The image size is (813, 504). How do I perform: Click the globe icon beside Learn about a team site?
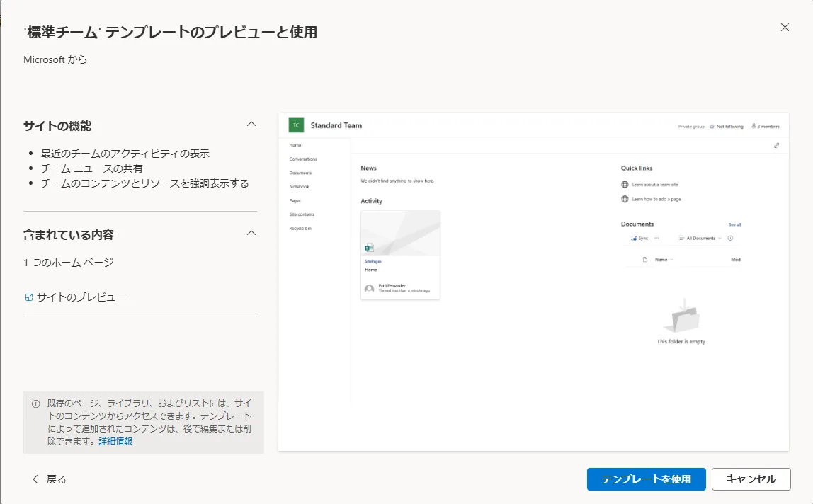(625, 185)
